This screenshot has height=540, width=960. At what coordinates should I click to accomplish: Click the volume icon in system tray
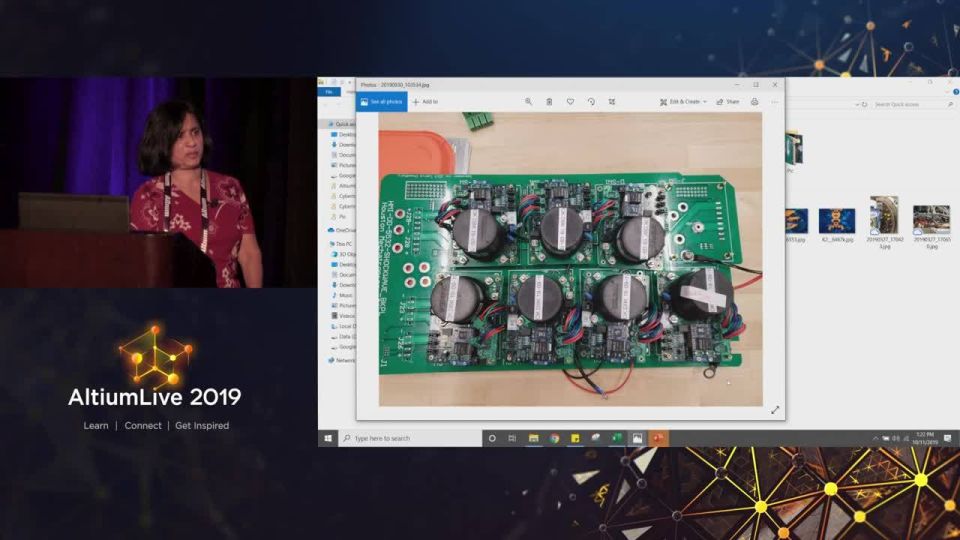(x=896, y=438)
